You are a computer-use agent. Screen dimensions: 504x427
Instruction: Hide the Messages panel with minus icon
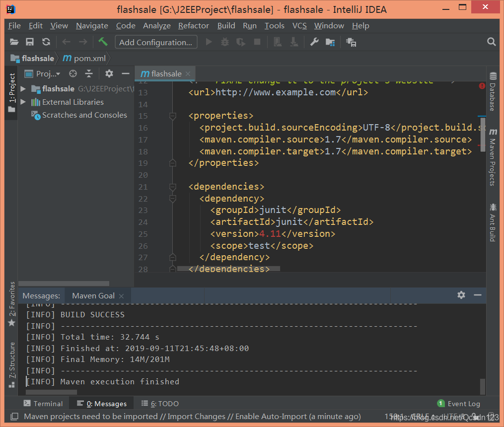[478, 295]
